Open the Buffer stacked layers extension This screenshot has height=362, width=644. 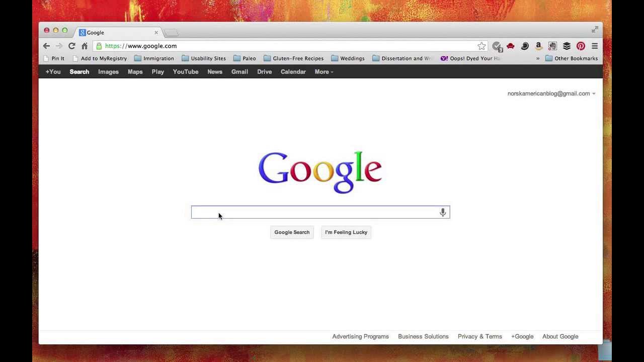tap(567, 46)
